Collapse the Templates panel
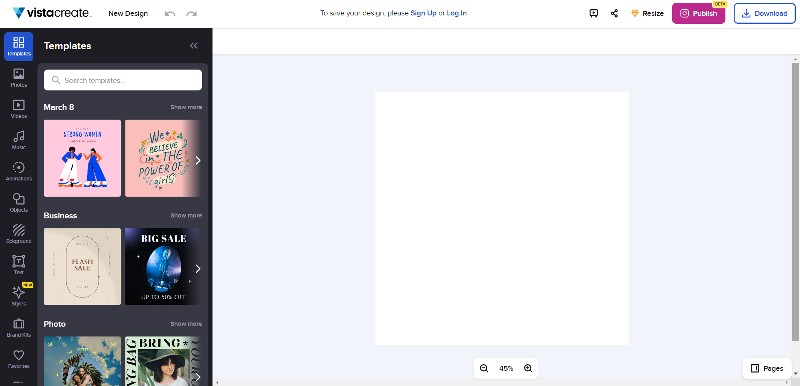The height and width of the screenshot is (386, 800). 193,46
